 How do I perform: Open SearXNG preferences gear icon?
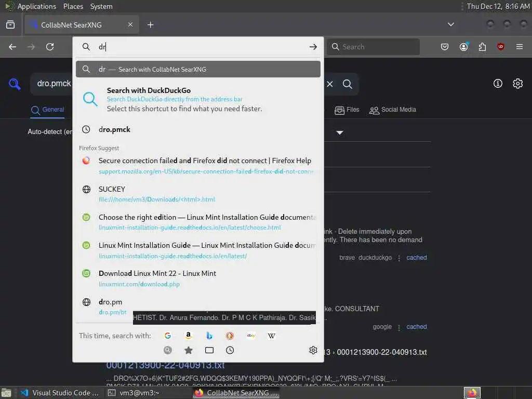coord(518,84)
